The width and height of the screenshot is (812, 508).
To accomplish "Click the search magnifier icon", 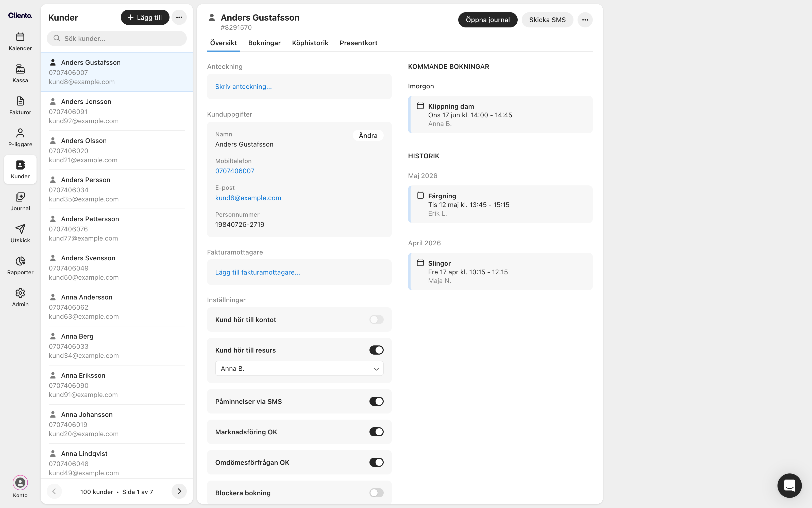I will click(x=57, y=38).
